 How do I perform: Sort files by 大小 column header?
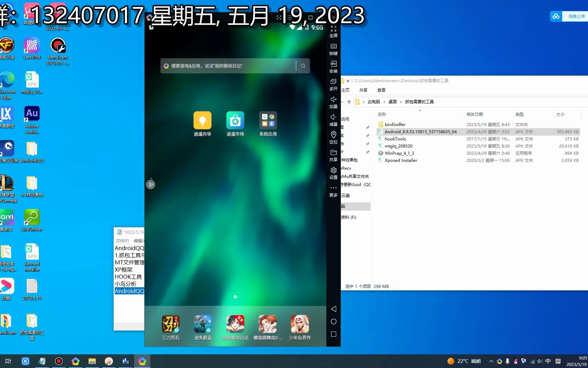coord(560,114)
